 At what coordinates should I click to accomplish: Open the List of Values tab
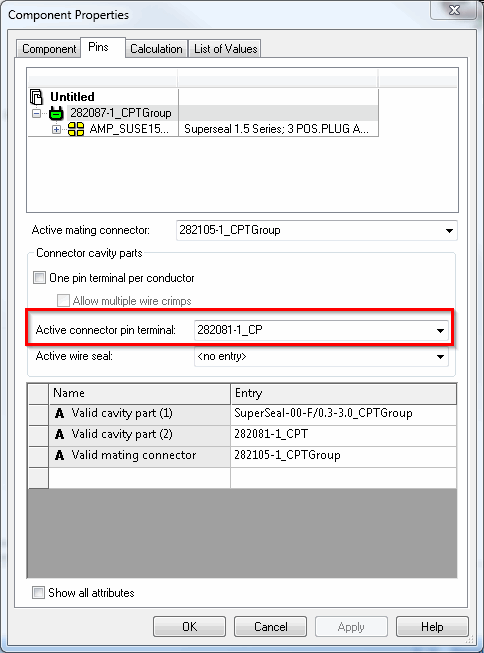point(225,49)
